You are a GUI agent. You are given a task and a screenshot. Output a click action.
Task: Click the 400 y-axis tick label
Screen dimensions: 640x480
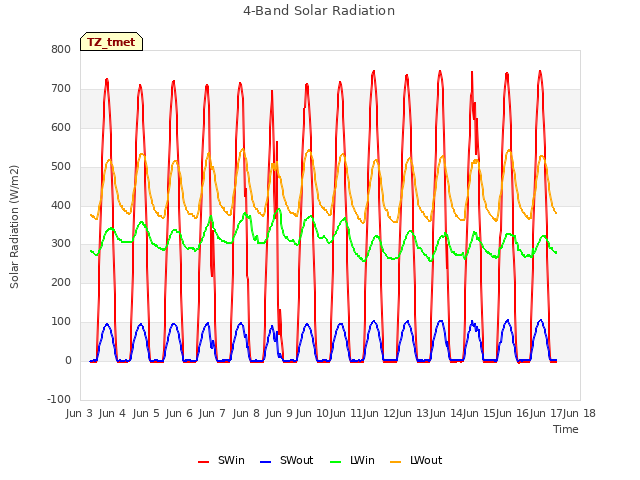point(61,205)
